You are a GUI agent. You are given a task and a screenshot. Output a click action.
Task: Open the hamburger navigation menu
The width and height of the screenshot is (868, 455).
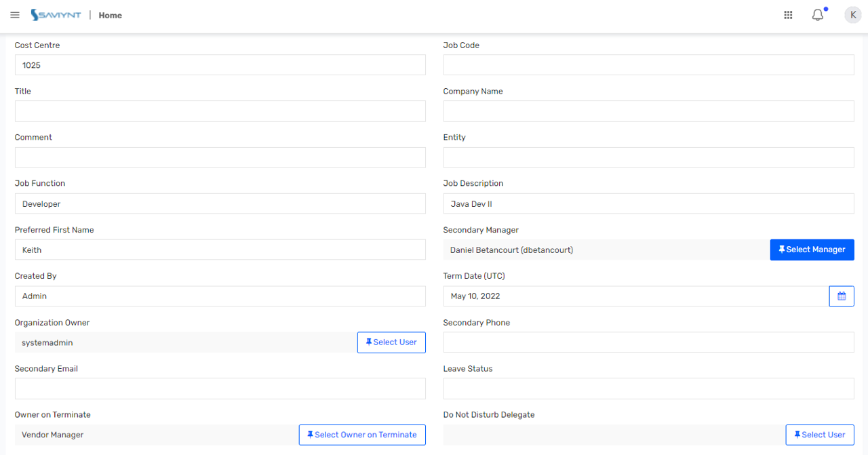(15, 15)
